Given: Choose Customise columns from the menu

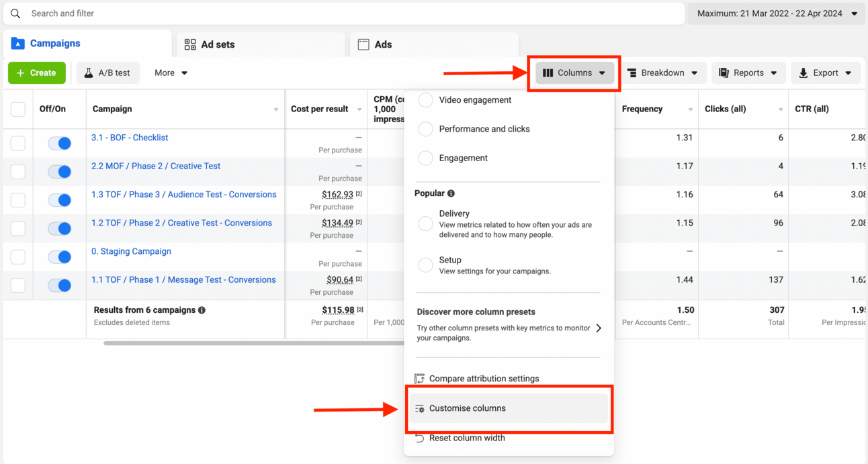Looking at the screenshot, I should tap(468, 408).
